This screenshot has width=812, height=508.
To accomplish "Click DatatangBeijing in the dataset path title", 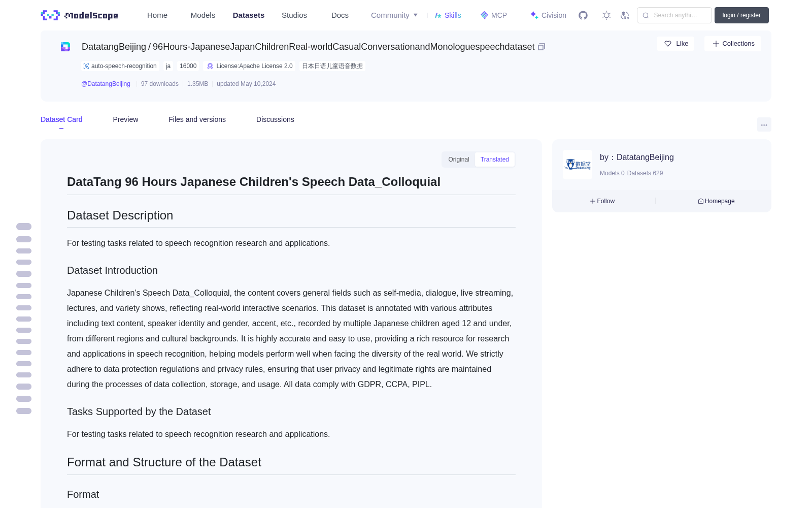I will tap(114, 47).
